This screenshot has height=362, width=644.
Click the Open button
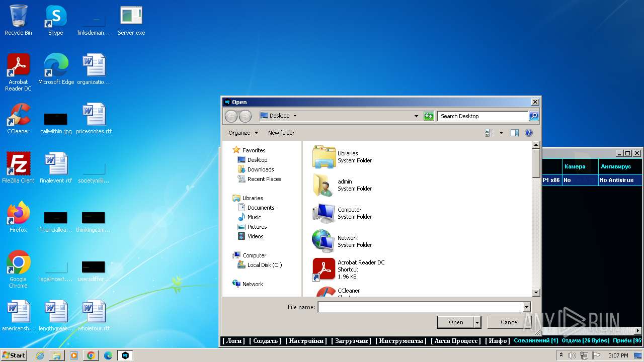pyautogui.click(x=456, y=322)
